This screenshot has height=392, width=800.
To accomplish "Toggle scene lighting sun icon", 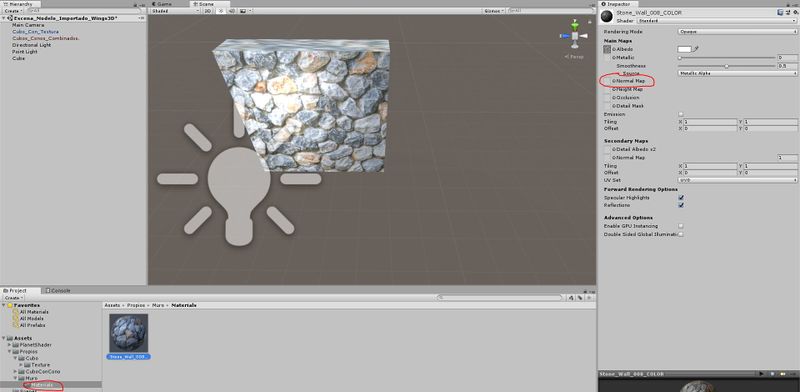I will click(x=221, y=11).
